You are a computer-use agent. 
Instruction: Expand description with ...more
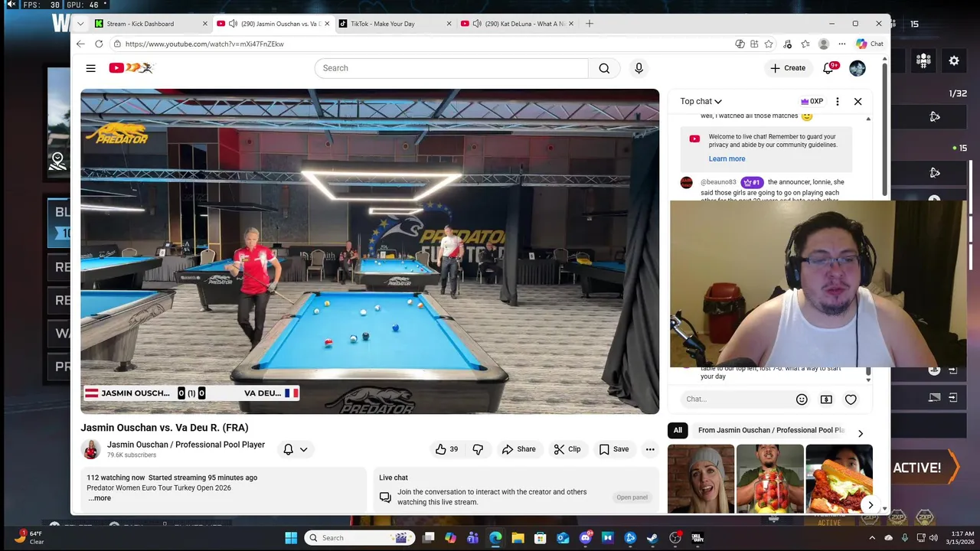pos(100,498)
